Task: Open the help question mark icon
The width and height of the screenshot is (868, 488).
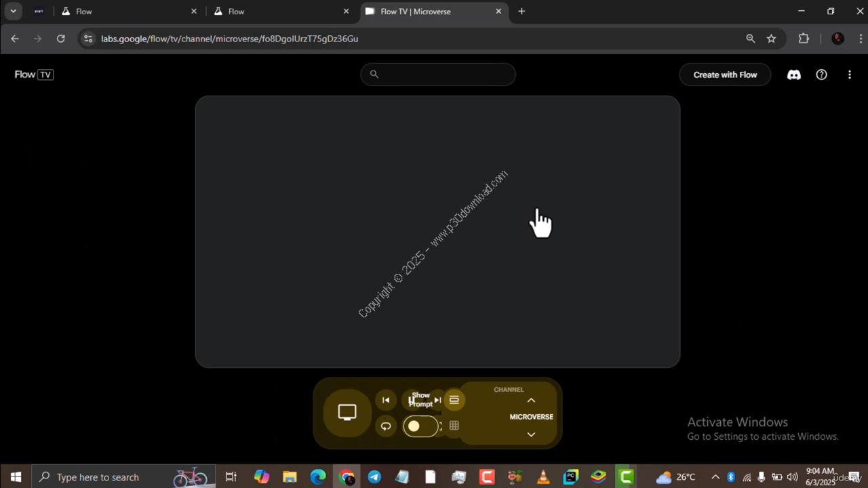Action: (x=821, y=75)
